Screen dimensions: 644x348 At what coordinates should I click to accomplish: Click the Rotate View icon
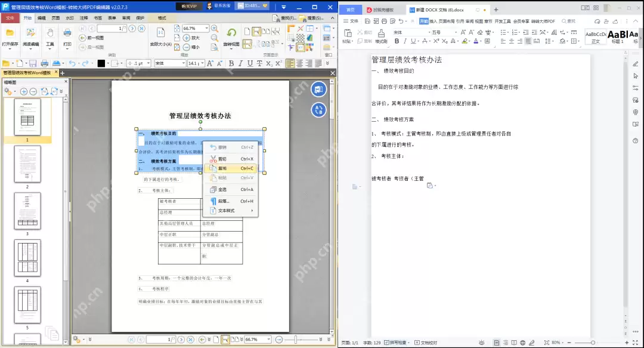point(231,33)
